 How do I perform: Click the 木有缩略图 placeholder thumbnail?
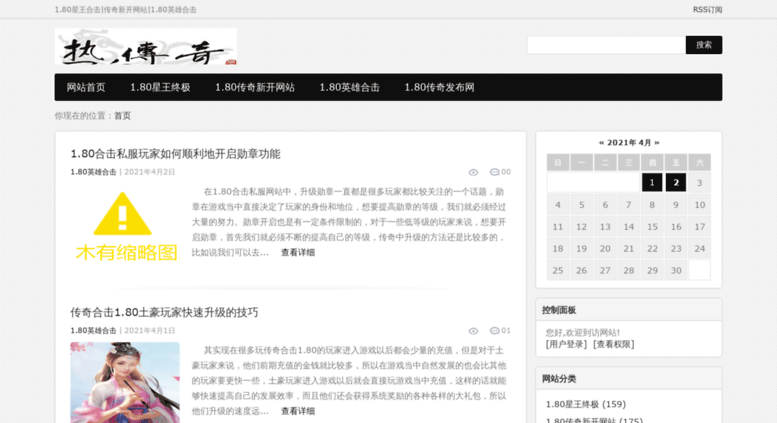click(125, 226)
